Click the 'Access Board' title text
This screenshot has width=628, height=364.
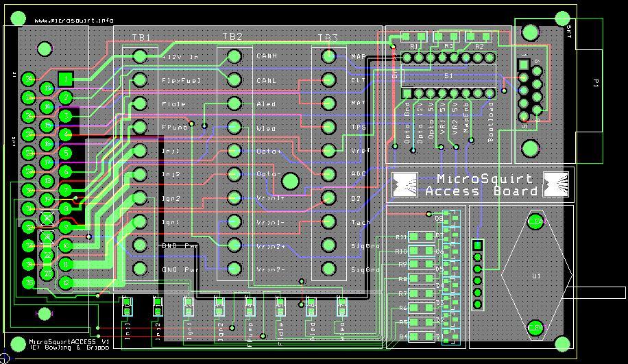pyautogui.click(x=481, y=191)
